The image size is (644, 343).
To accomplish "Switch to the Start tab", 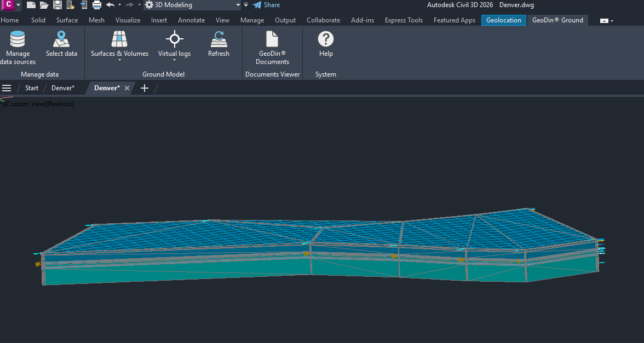I will click(x=32, y=88).
